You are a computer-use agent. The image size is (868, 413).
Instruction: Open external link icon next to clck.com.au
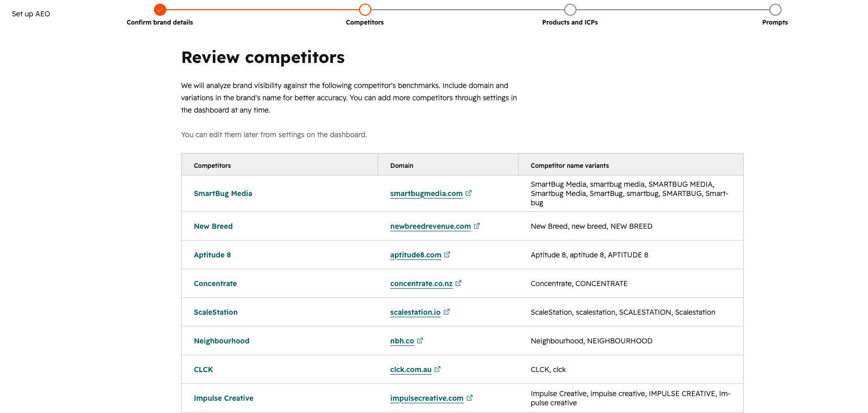[x=437, y=369]
